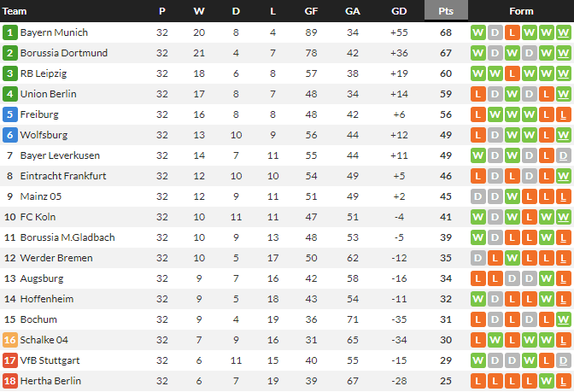Image resolution: width=574 pixels, height=392 pixels.
Task: Open Eintracht Frankfurt team page
Action: 62,176
